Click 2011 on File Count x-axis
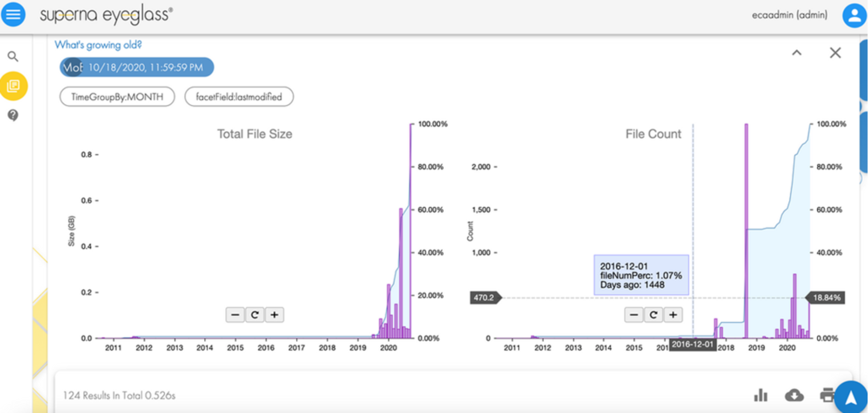The image size is (868, 413). tap(512, 348)
